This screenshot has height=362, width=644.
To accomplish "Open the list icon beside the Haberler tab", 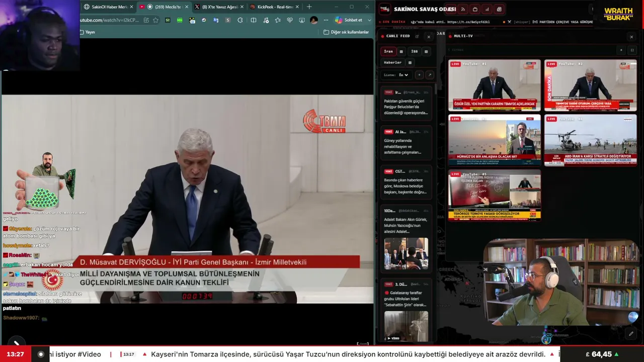I will [x=410, y=63].
